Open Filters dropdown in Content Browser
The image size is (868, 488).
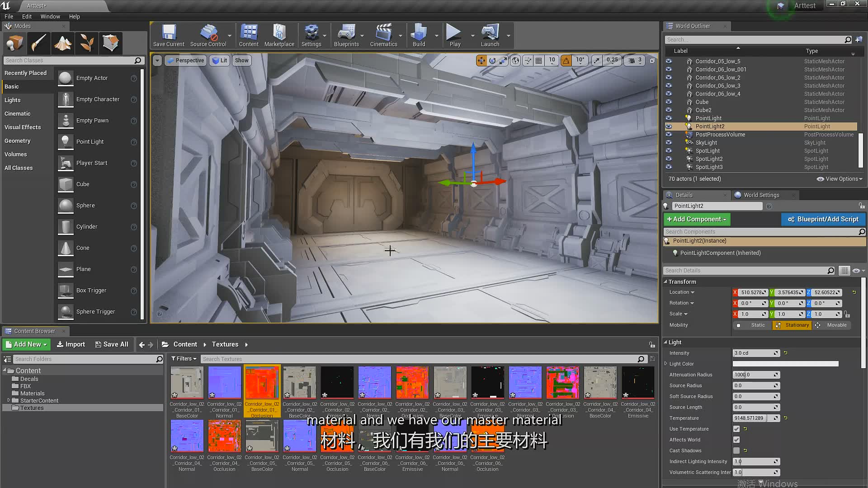click(184, 359)
